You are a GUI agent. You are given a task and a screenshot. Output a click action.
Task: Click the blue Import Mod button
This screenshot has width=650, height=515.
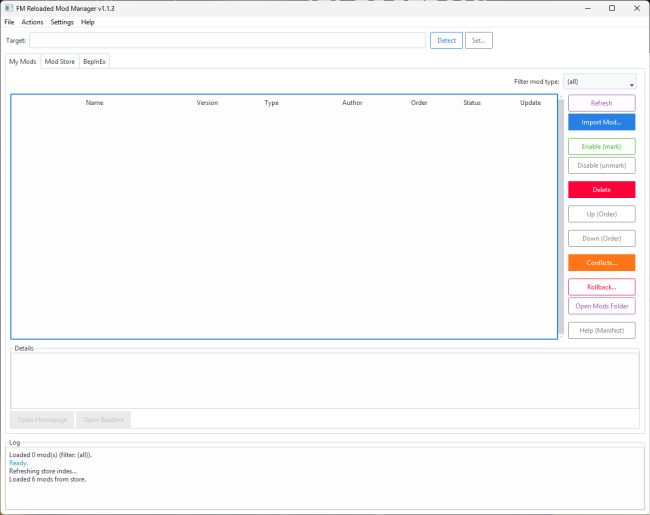[601, 122]
